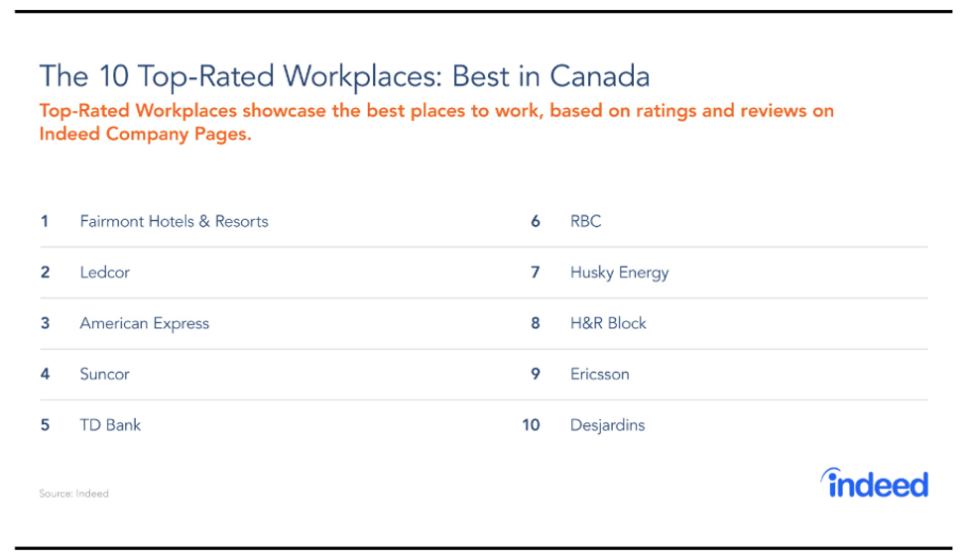Click the Husky Energy entry

pos(619,273)
